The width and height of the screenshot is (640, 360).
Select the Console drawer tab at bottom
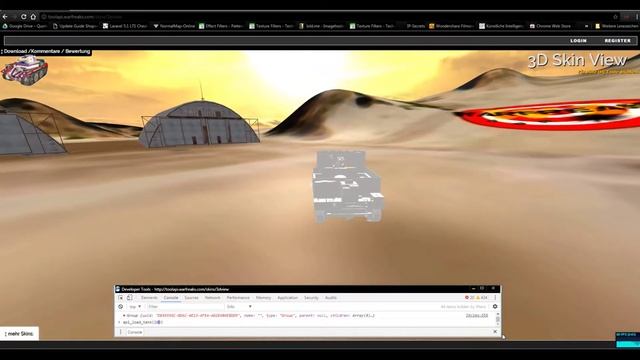(135, 332)
